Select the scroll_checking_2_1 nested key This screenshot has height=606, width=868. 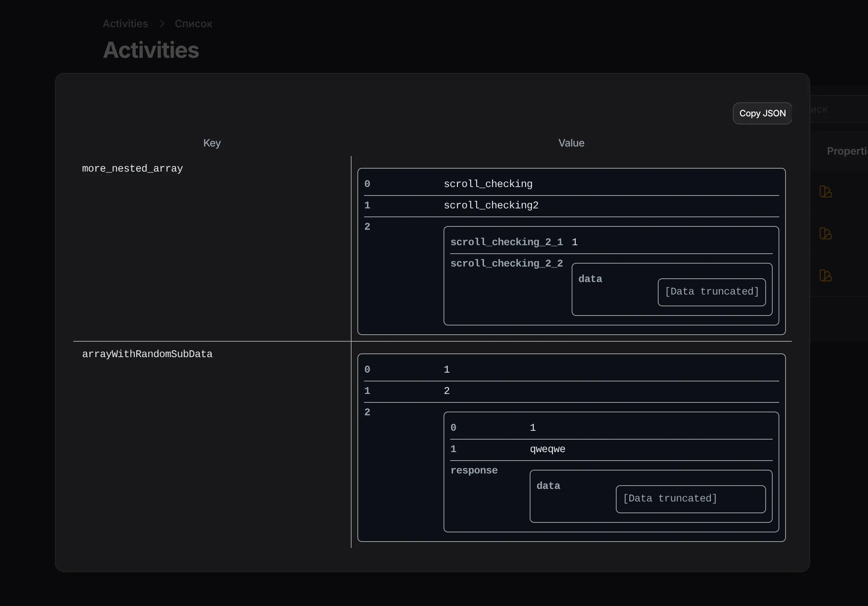click(506, 242)
